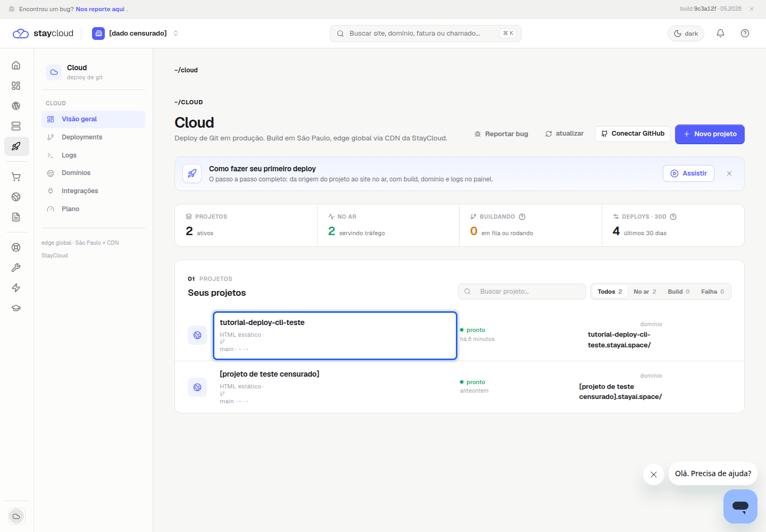The width and height of the screenshot is (766, 532).
Task: Click the censored test project icon
Action: (x=197, y=387)
